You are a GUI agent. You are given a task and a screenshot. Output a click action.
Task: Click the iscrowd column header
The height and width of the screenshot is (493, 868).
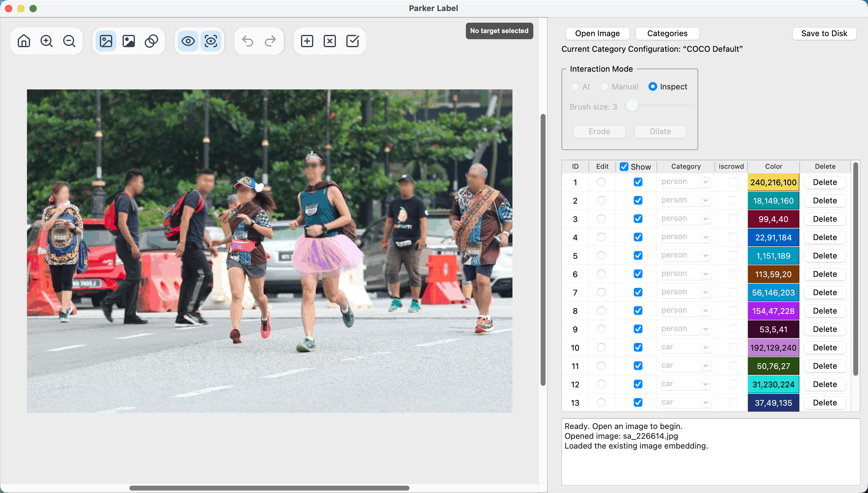731,167
